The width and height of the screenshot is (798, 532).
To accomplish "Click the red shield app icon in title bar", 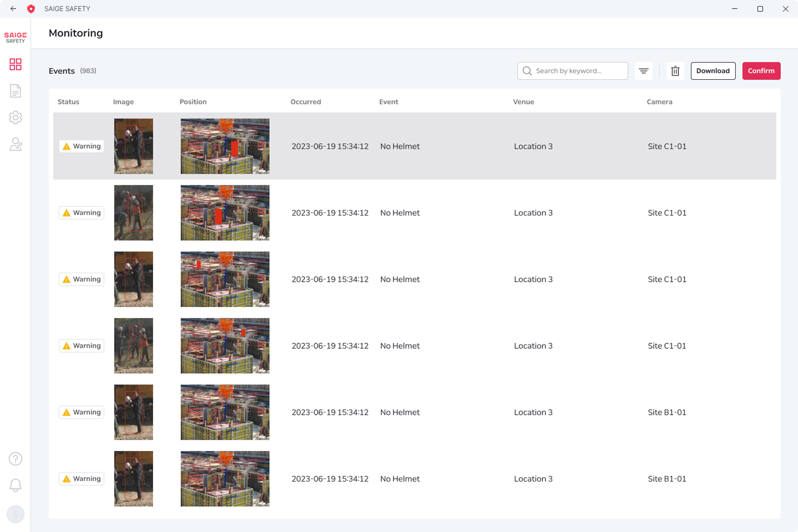I will 31,9.
